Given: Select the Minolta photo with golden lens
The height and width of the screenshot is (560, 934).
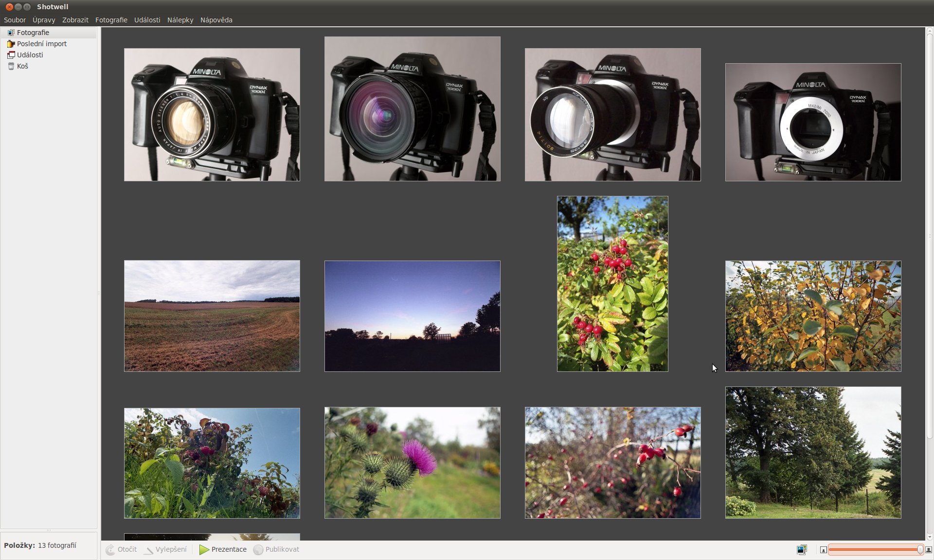Looking at the screenshot, I should tap(212, 115).
